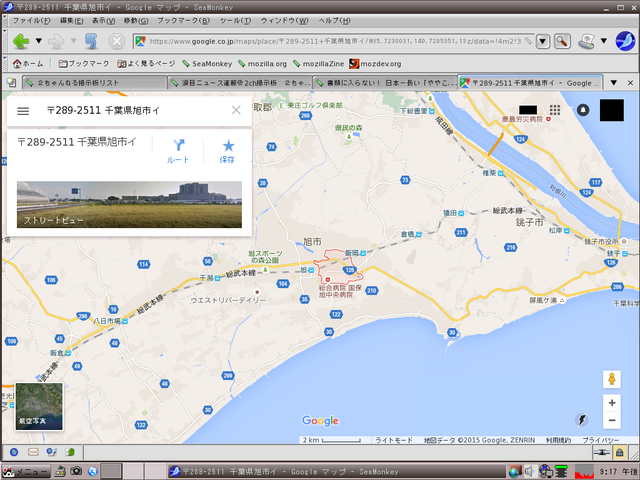Zoom in the map with plus button

click(612, 403)
